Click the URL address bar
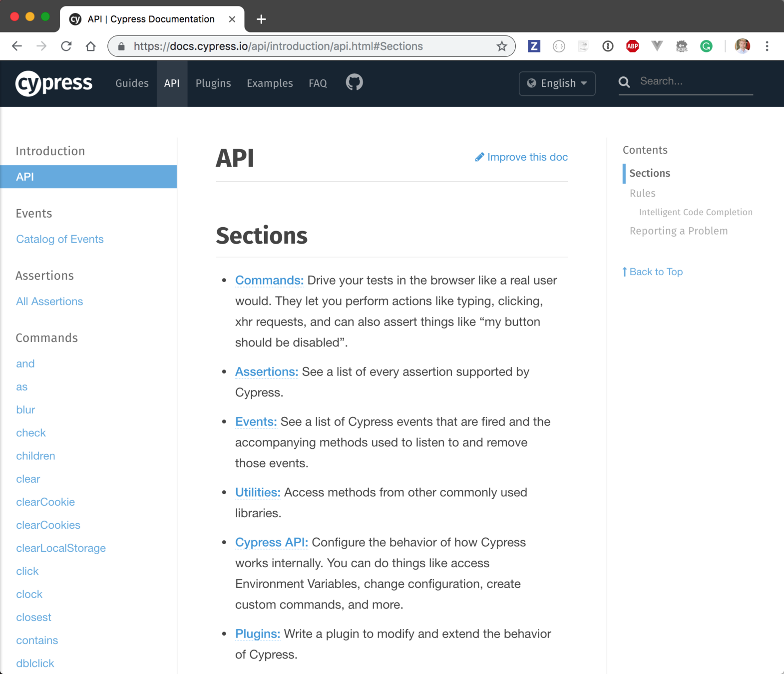The height and width of the screenshot is (674, 784). point(311,46)
